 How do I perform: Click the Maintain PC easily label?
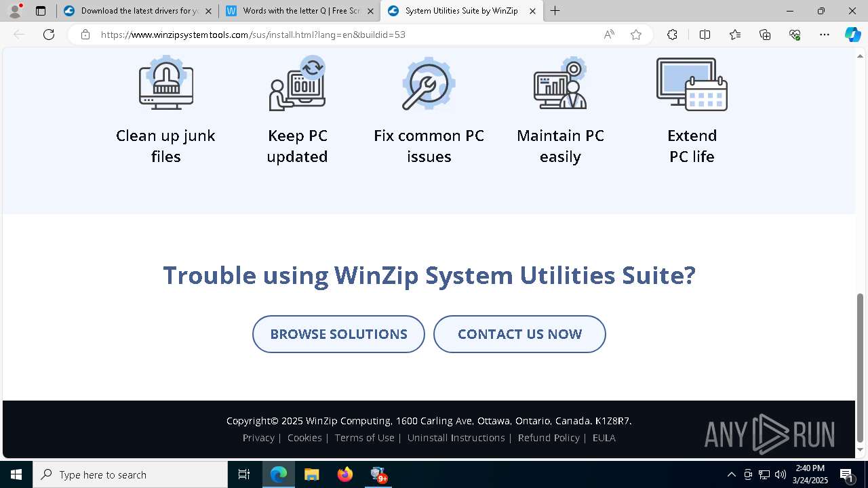(560, 146)
